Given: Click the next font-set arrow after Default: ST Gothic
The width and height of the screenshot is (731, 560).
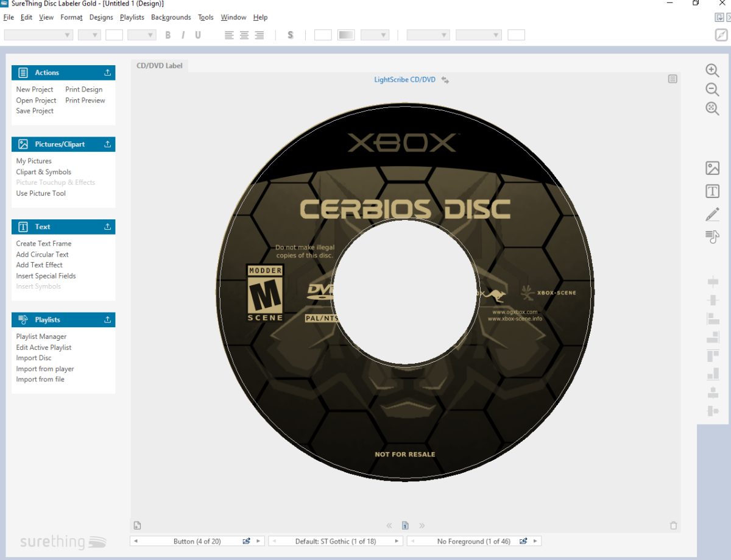Looking at the screenshot, I should 397,541.
